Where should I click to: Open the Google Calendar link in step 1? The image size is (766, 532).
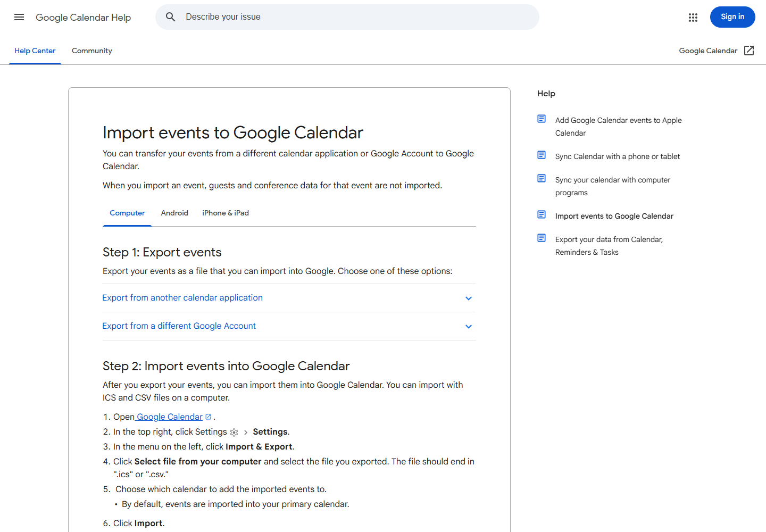tap(169, 417)
